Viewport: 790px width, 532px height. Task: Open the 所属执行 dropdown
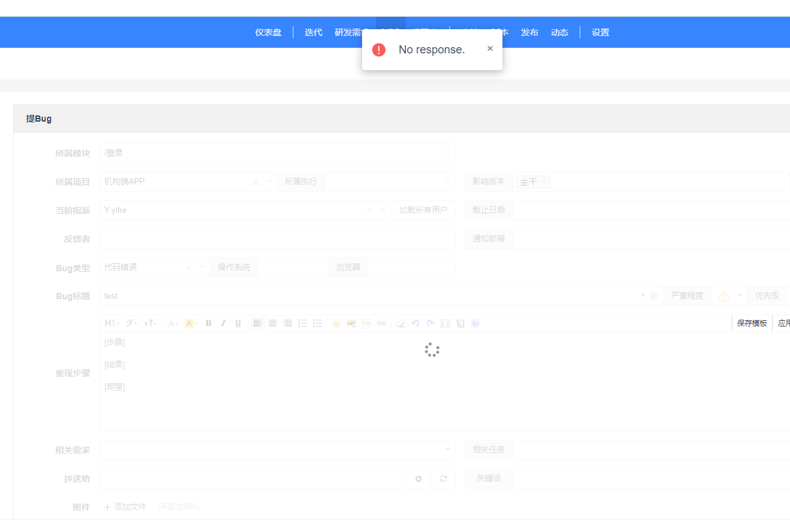click(390, 182)
